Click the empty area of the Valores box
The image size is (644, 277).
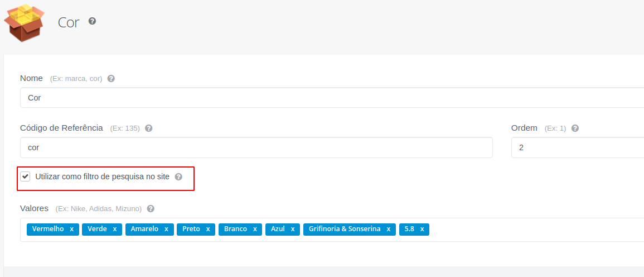click(x=534, y=230)
